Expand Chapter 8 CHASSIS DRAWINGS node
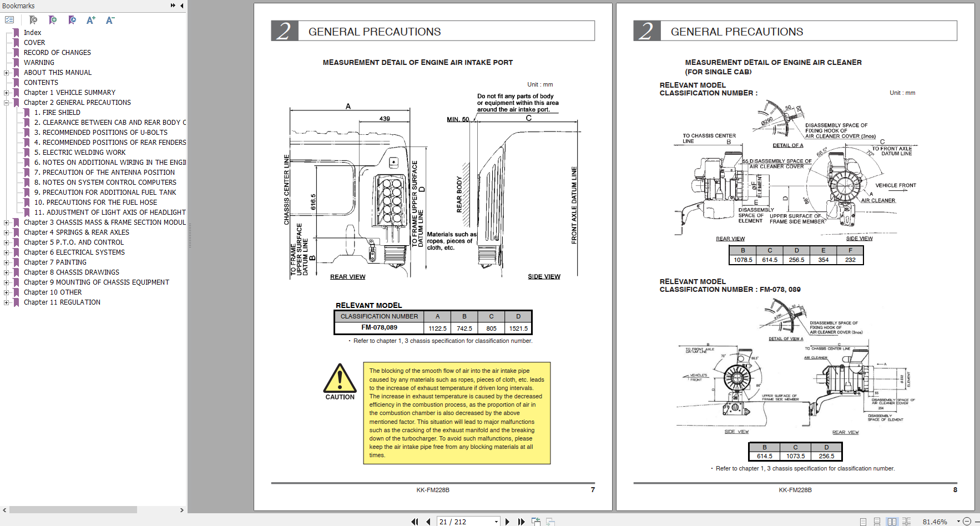The width and height of the screenshot is (980, 526). tap(6, 272)
